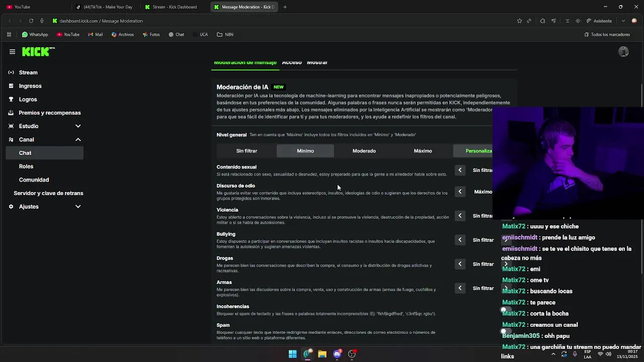This screenshot has width=644, height=362.
Task: Open Windows Start menu
Action: point(292,354)
